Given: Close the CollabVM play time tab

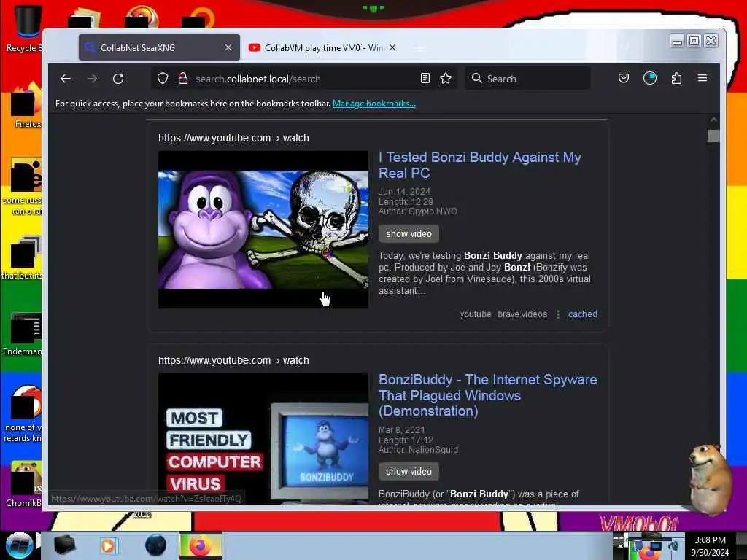Looking at the screenshot, I should pyautogui.click(x=392, y=47).
